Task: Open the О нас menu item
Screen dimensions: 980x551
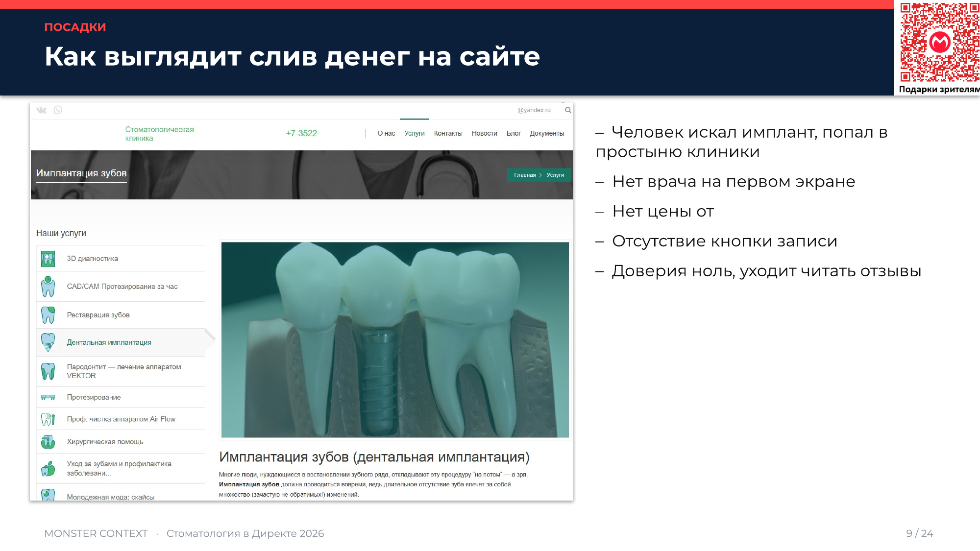Action: click(386, 133)
